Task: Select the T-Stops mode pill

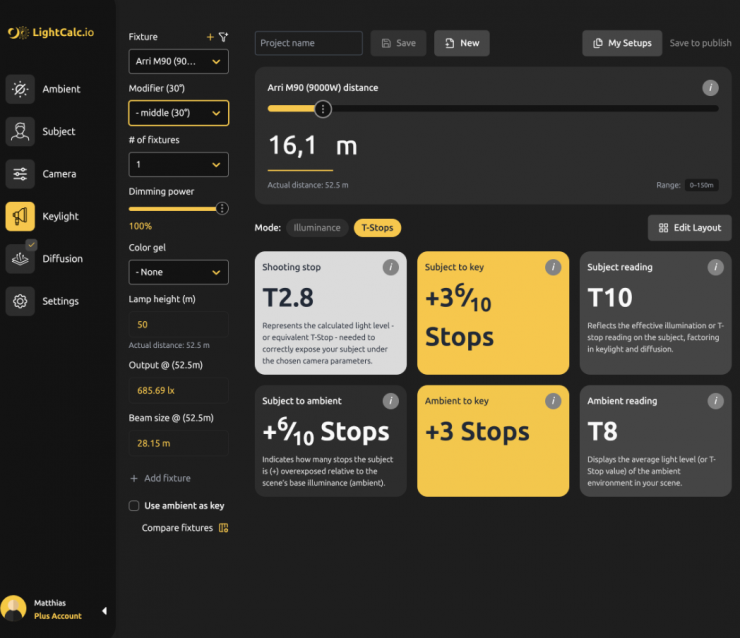Action: [x=376, y=228]
